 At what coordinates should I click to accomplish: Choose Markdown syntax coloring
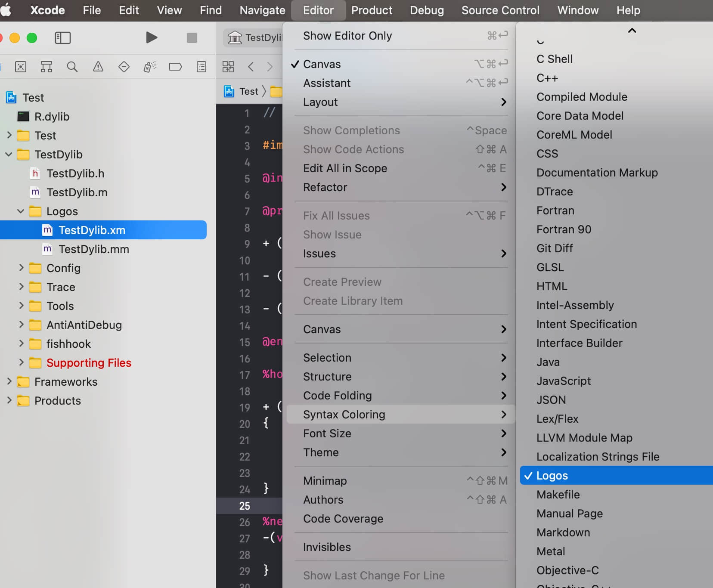[x=617, y=532]
